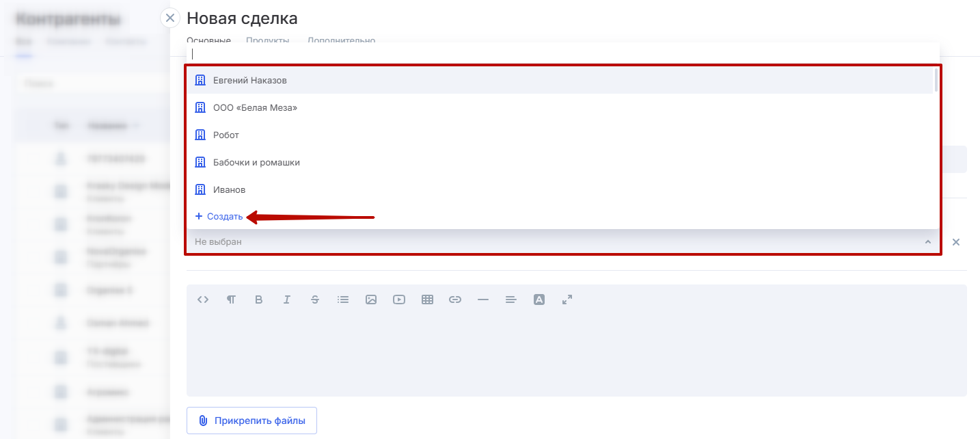Collapse the 'Не выбран' dropdown arrow
The height and width of the screenshot is (439, 980).
[927, 242]
